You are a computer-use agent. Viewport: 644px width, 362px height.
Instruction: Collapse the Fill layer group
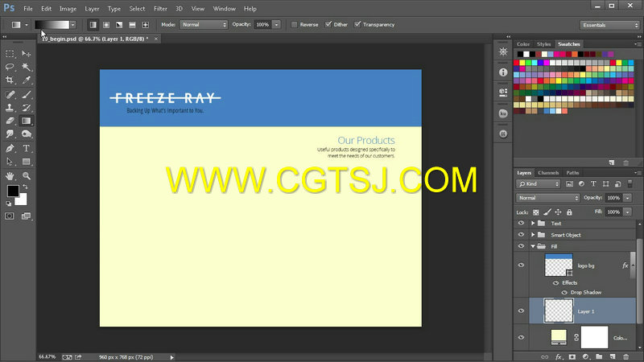pyautogui.click(x=533, y=246)
